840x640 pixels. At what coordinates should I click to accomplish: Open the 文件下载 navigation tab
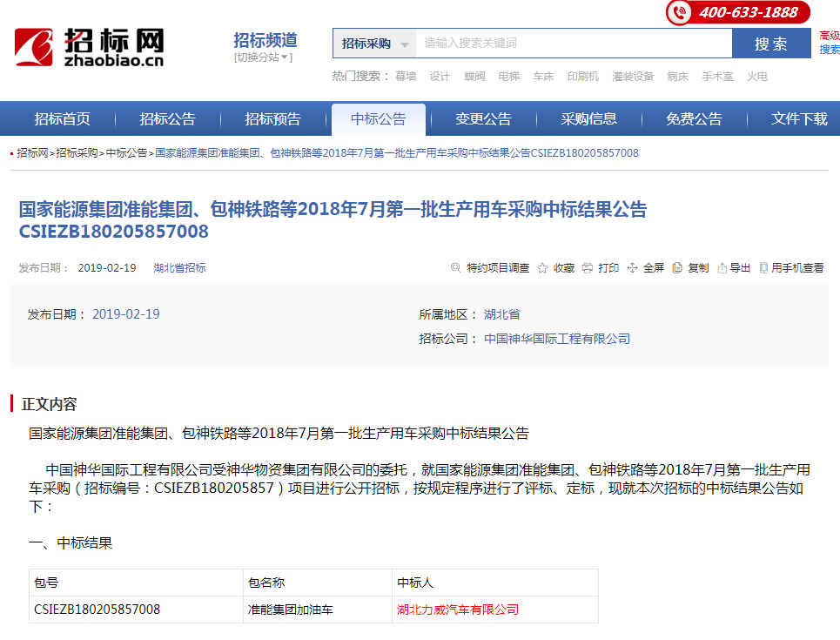[x=799, y=119]
